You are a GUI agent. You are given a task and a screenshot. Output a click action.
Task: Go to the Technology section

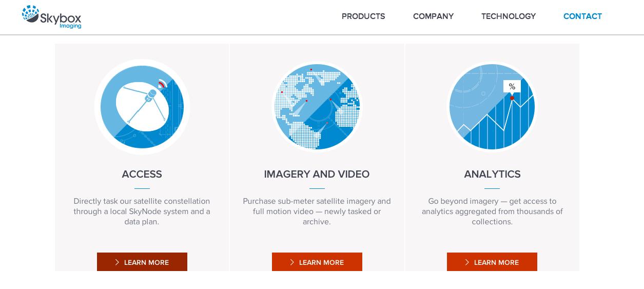pos(509,16)
